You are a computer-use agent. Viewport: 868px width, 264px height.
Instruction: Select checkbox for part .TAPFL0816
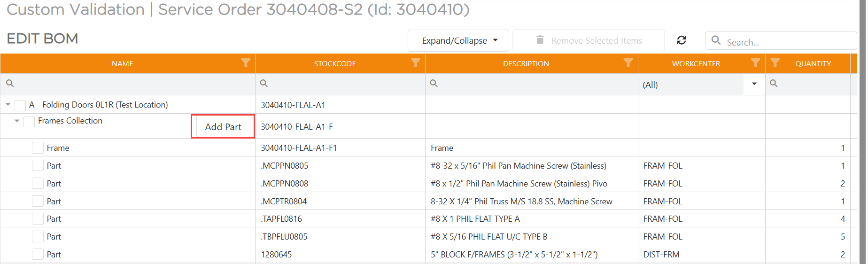pyautogui.click(x=38, y=218)
